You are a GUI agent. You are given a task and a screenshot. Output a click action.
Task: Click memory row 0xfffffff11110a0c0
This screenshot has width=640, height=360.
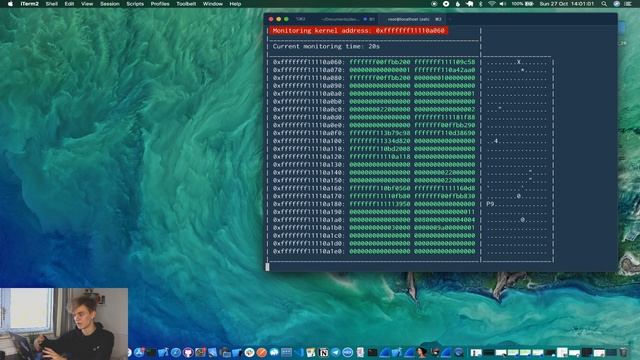click(374, 109)
